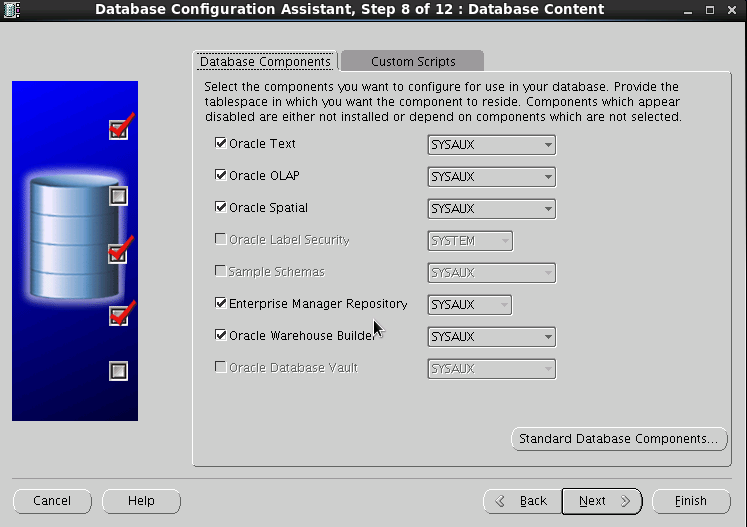Viewport: 747px width, 527px height.
Task: Open the tablespace dropdown for Oracle Spatial
Action: [x=492, y=209]
